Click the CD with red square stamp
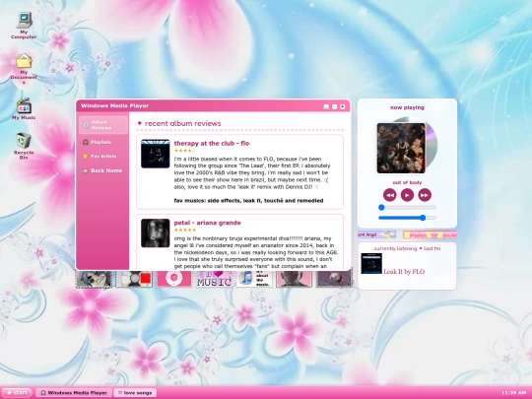Screen dimensions: 532x399 (x=134, y=279)
